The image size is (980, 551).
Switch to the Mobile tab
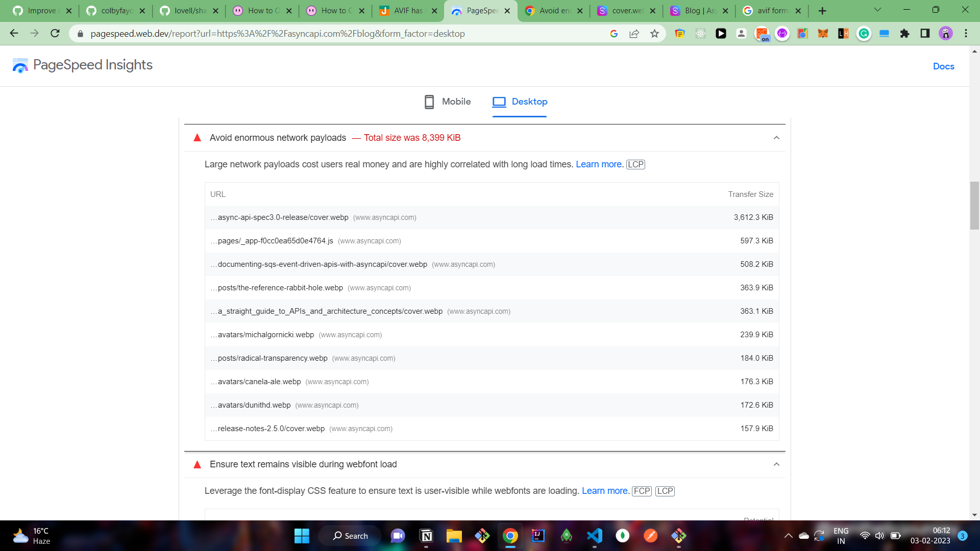(448, 102)
